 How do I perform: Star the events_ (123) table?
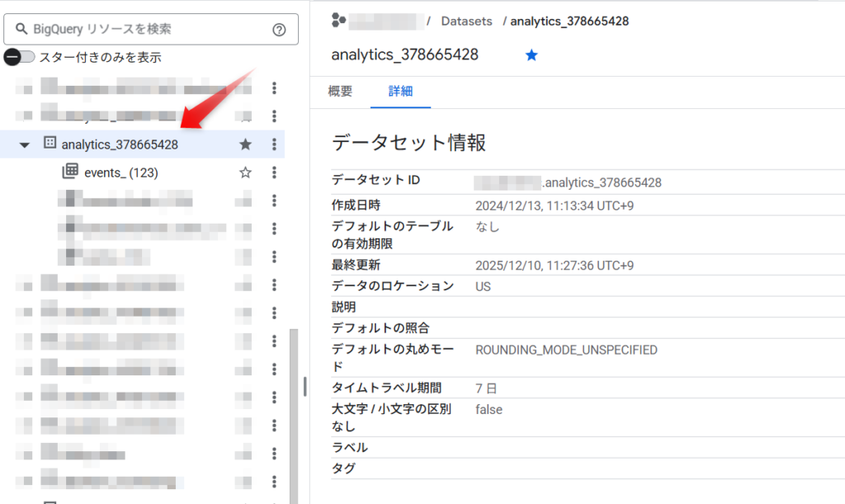(x=245, y=172)
